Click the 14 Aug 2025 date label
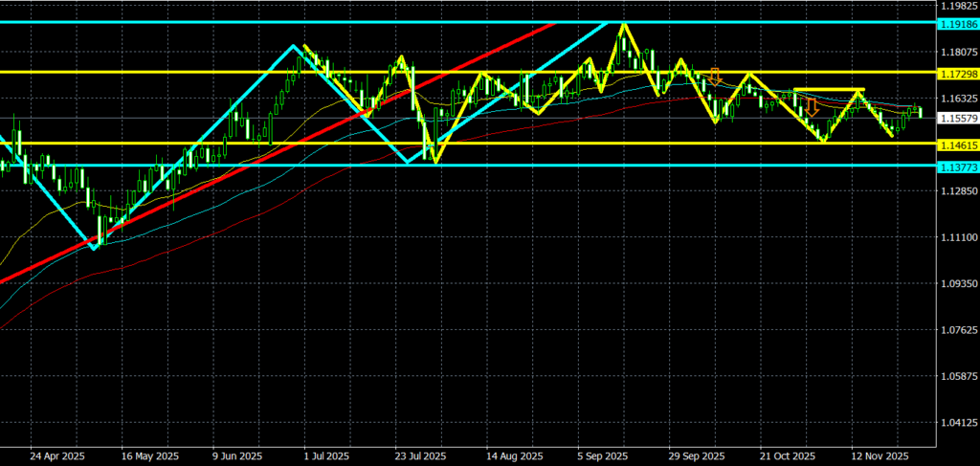This screenshot has height=466, width=980. [514, 456]
